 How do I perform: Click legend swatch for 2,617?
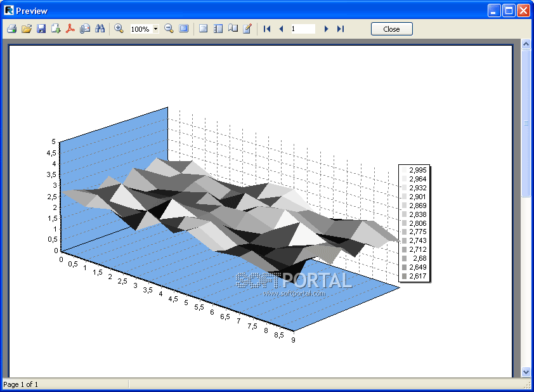[404, 276]
